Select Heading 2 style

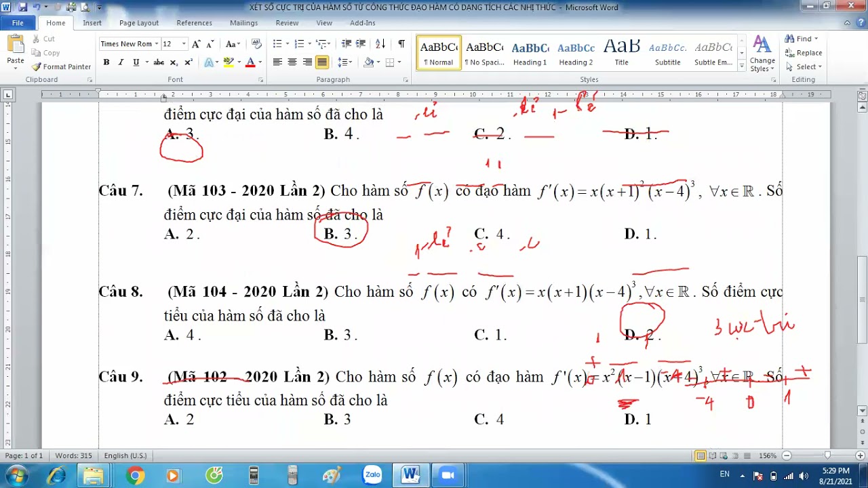tap(576, 54)
